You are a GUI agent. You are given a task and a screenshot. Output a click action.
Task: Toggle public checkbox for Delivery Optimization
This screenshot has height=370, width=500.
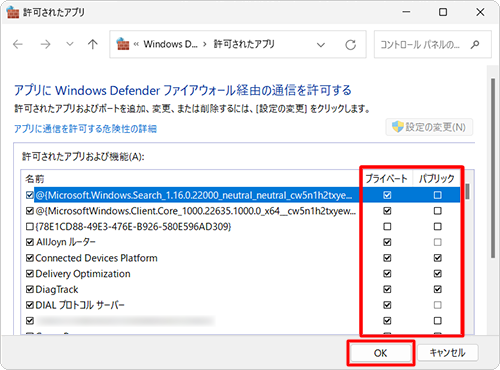coord(438,274)
